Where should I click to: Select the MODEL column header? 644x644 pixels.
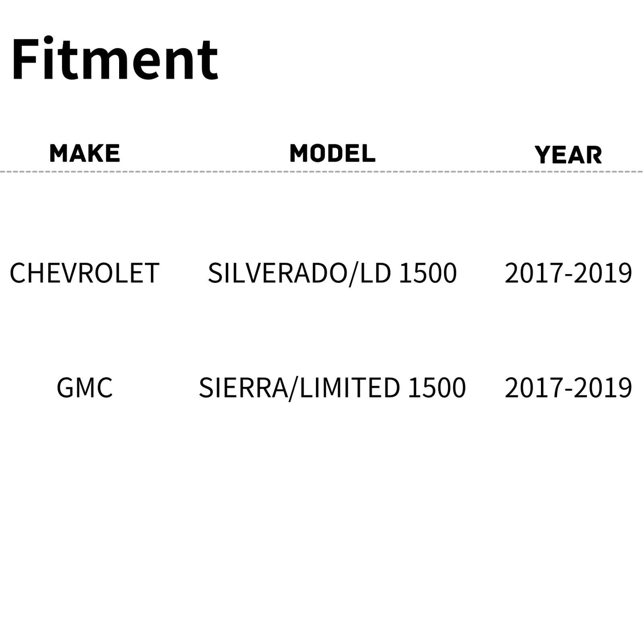point(332,154)
